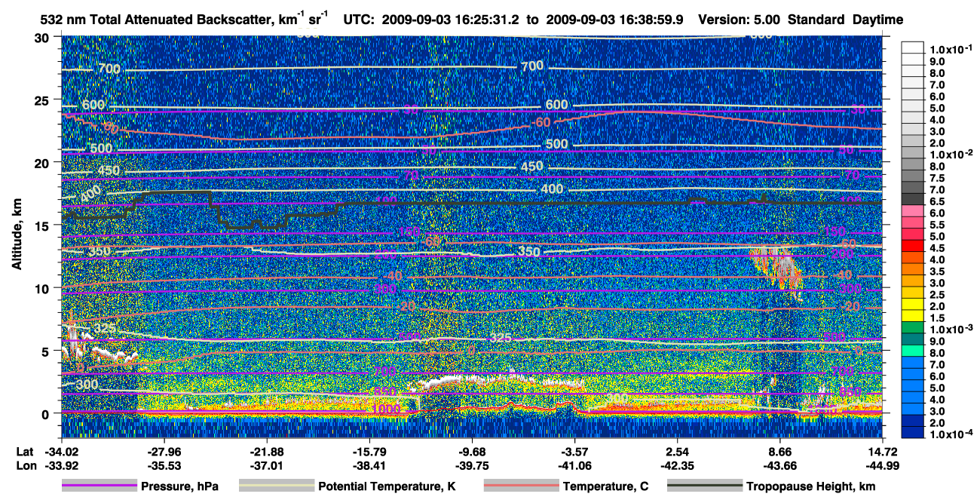Click the 15 altitude axis tick label
This screenshot has width=980, height=503.
click(46, 225)
